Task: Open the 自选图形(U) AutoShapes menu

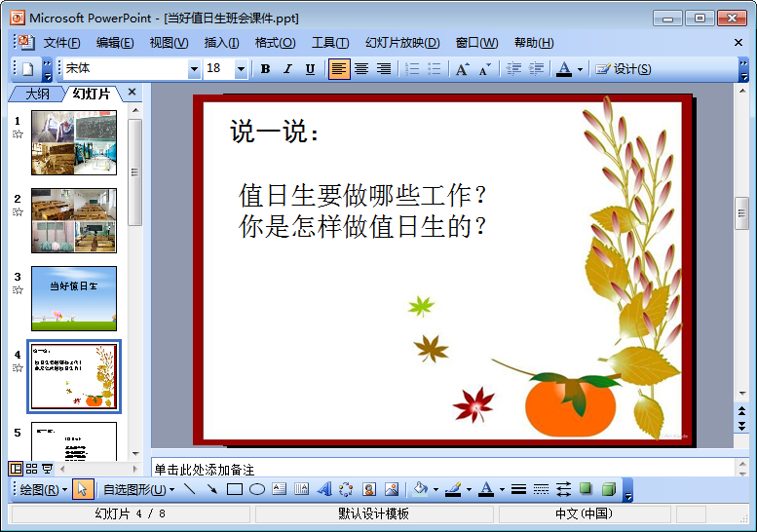Action: (x=139, y=489)
